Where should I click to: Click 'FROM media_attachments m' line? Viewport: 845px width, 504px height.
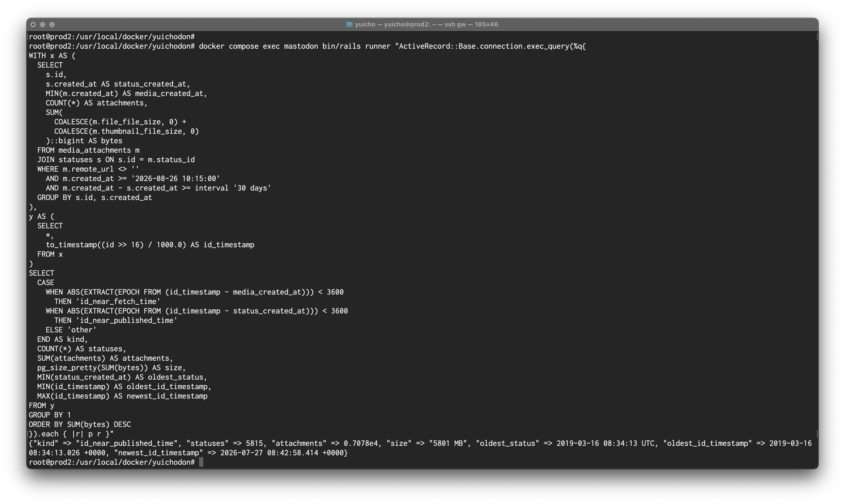point(88,150)
